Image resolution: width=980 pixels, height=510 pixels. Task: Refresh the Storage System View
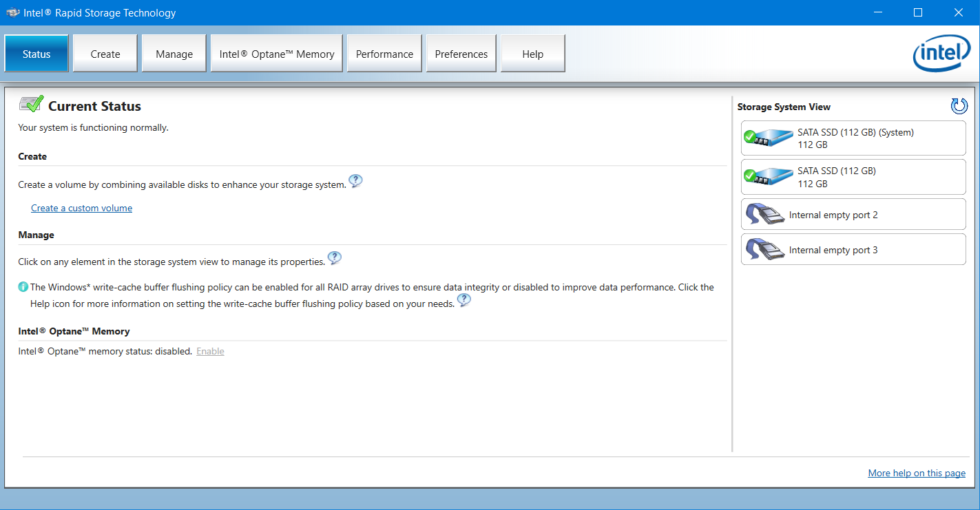(959, 106)
